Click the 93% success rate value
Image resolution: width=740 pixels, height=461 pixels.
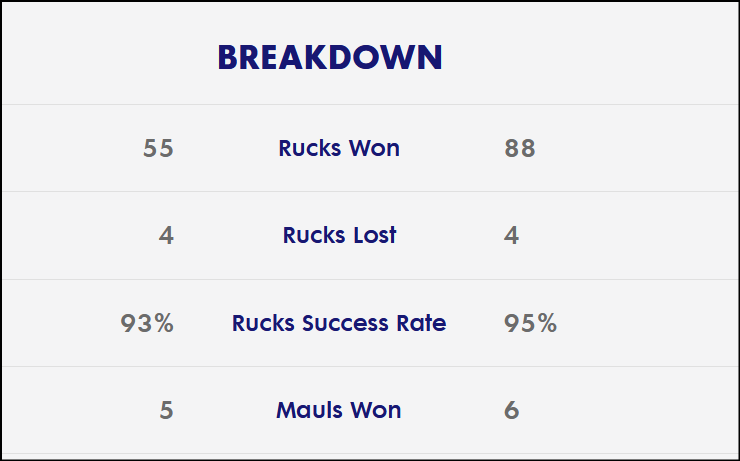tap(147, 323)
